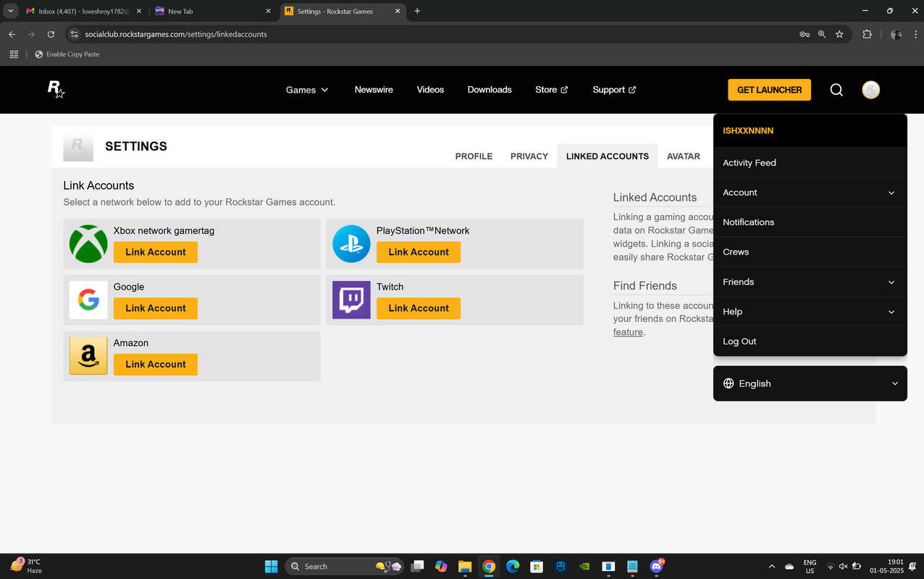Click the Google logo icon
Screen dimensions: 924x579
pos(88,300)
